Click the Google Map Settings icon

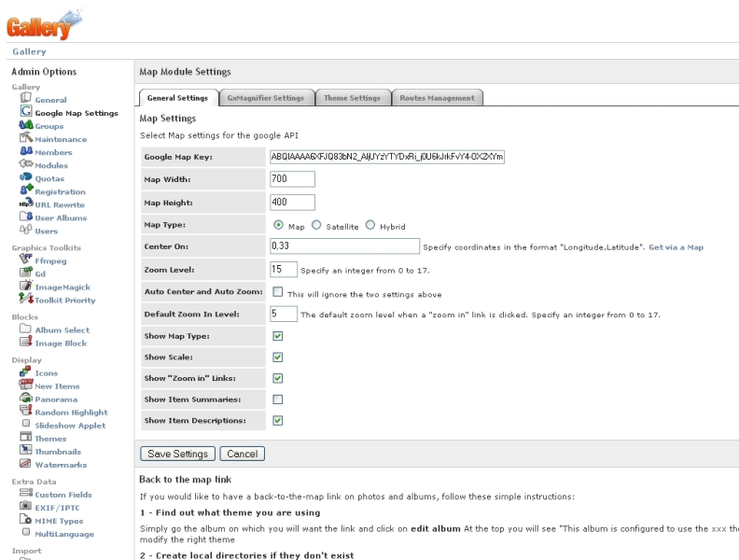click(26, 111)
